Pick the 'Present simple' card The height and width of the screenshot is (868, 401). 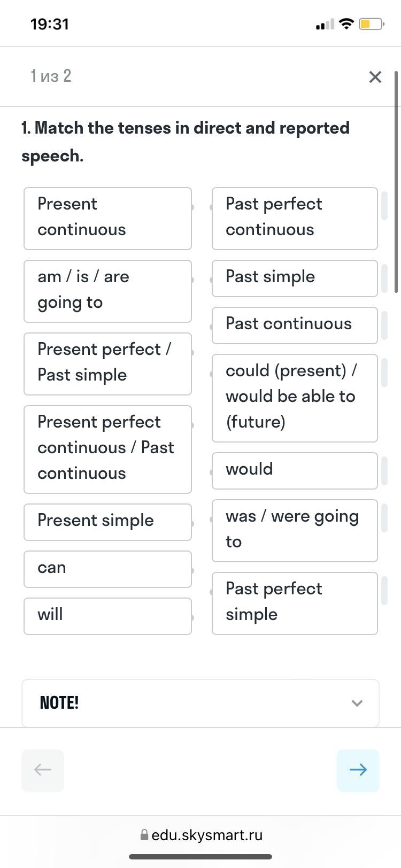coord(107,522)
